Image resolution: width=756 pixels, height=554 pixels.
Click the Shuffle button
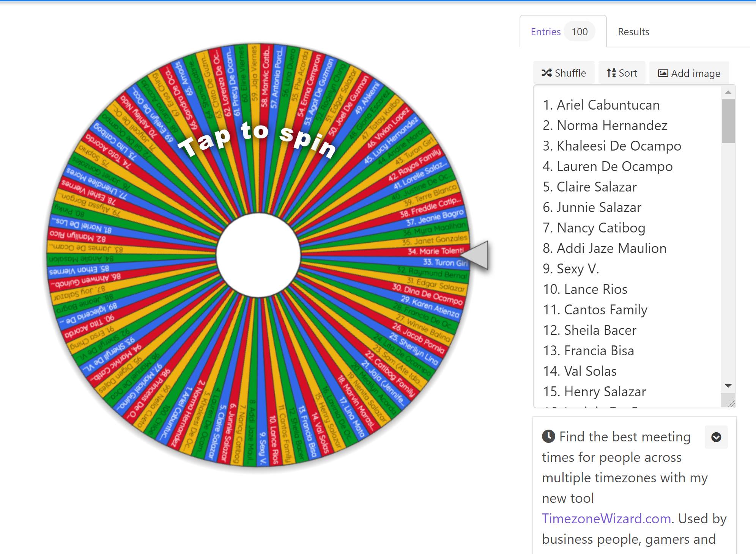click(x=564, y=73)
